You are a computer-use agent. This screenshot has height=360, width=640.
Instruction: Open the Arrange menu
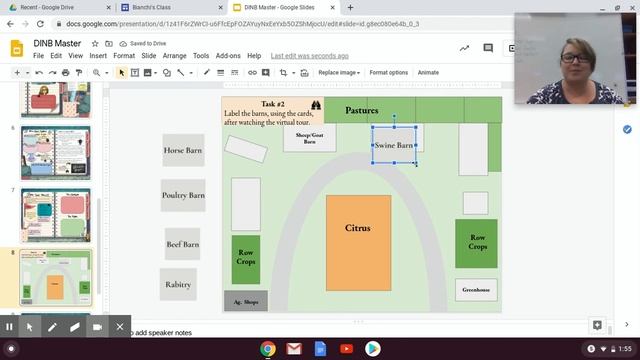tap(174, 56)
